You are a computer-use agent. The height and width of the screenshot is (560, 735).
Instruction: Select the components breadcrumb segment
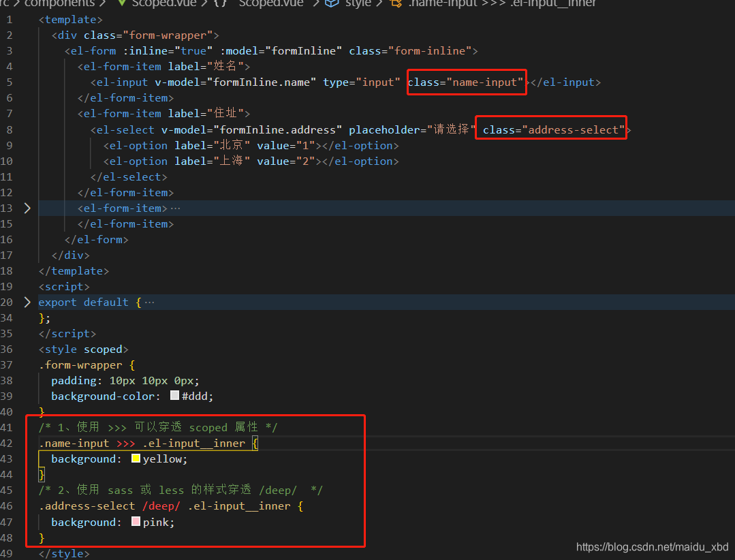pyautogui.click(x=59, y=3)
